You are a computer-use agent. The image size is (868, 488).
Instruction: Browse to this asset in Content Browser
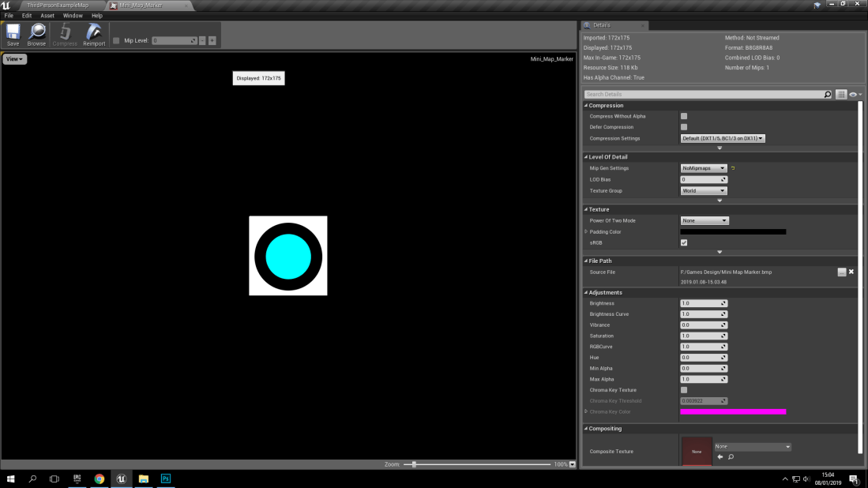tap(36, 34)
